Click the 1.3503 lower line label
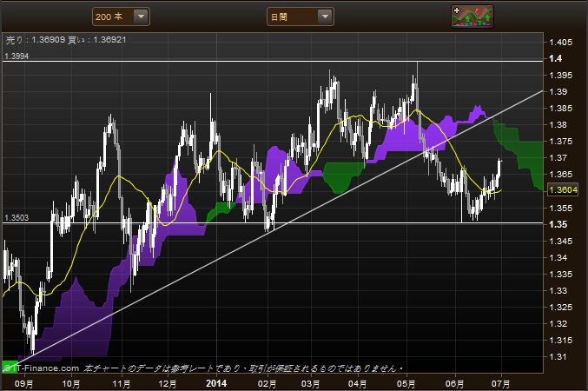This screenshot has height=391, width=588. pyautogui.click(x=17, y=217)
